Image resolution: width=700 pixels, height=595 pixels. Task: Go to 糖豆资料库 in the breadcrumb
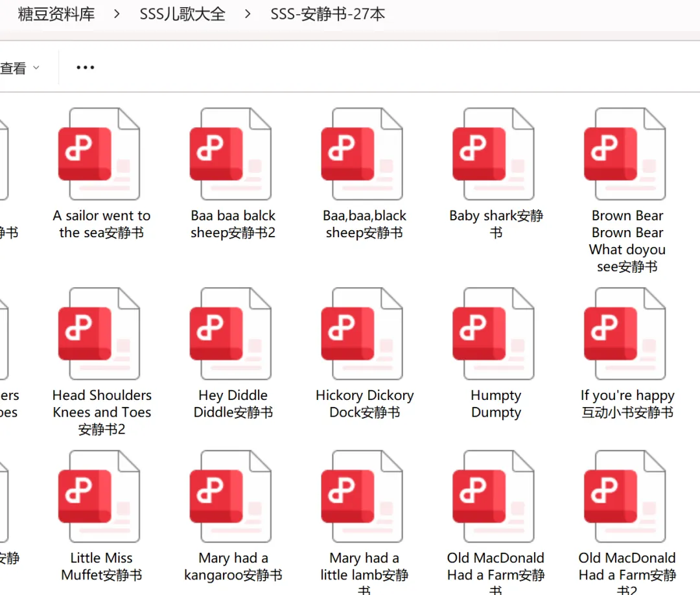(x=56, y=14)
